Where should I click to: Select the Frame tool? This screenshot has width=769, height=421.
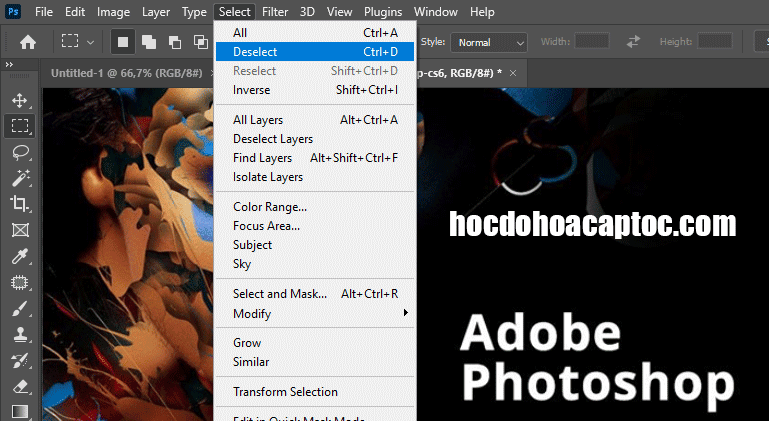pyautogui.click(x=18, y=230)
